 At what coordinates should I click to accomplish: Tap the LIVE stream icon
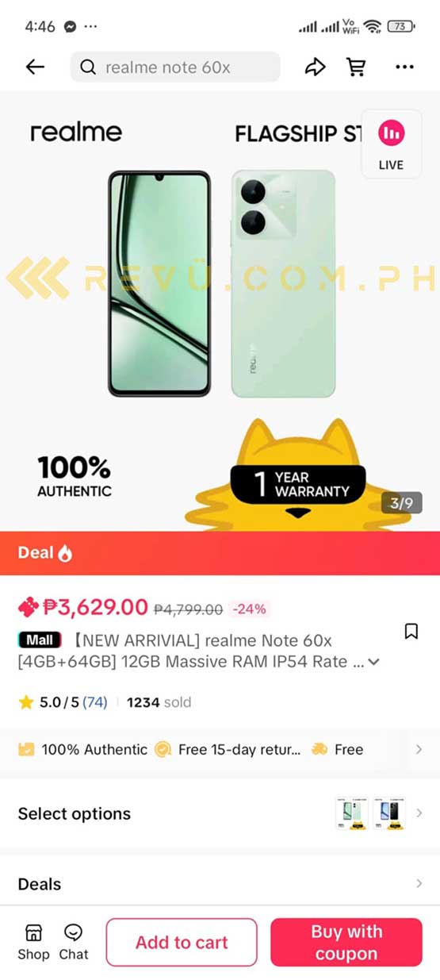[x=391, y=144]
